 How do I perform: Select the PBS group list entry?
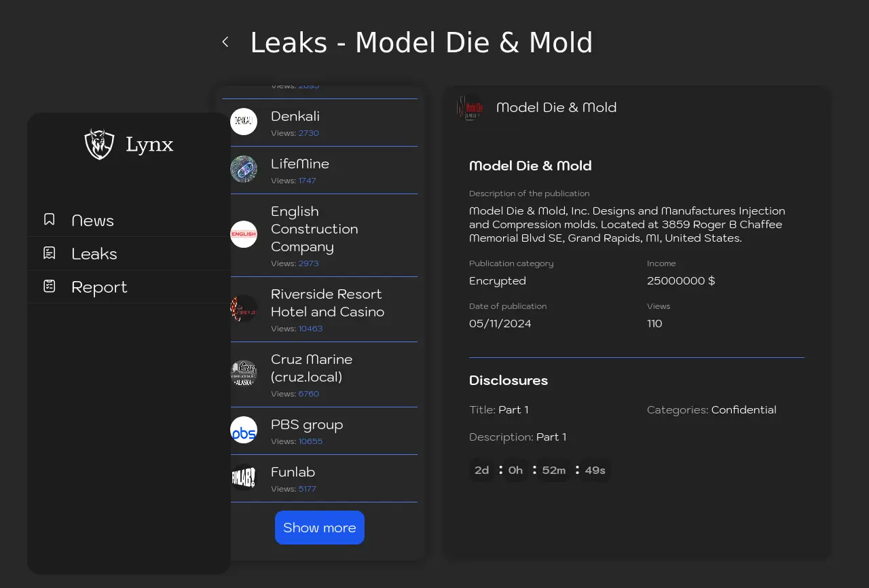coord(307,425)
